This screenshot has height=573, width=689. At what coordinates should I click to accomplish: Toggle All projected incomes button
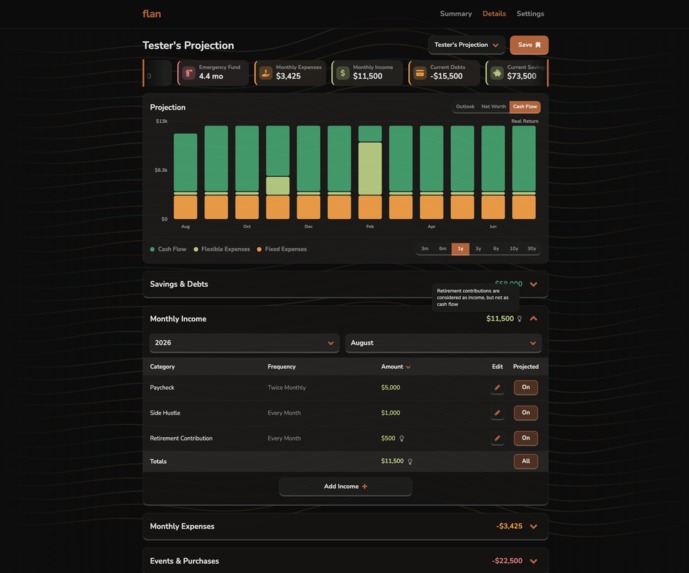click(x=526, y=461)
